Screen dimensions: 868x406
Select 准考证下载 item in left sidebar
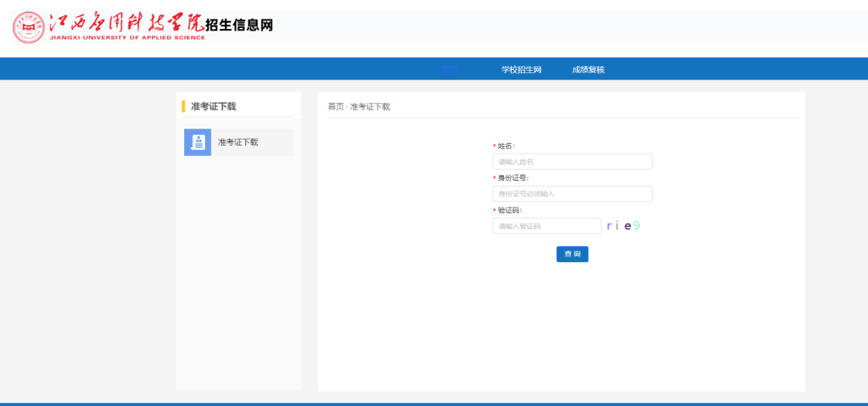tap(239, 142)
